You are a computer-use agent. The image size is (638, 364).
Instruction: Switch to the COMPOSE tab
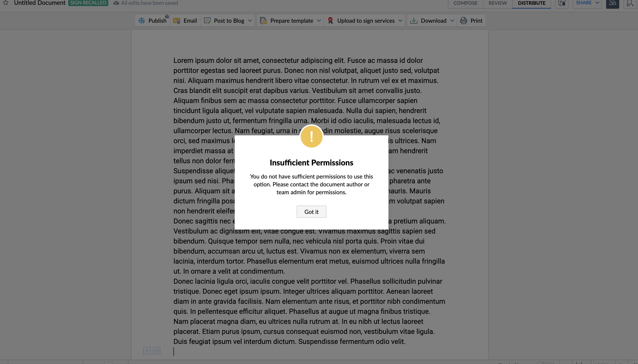pos(465,3)
